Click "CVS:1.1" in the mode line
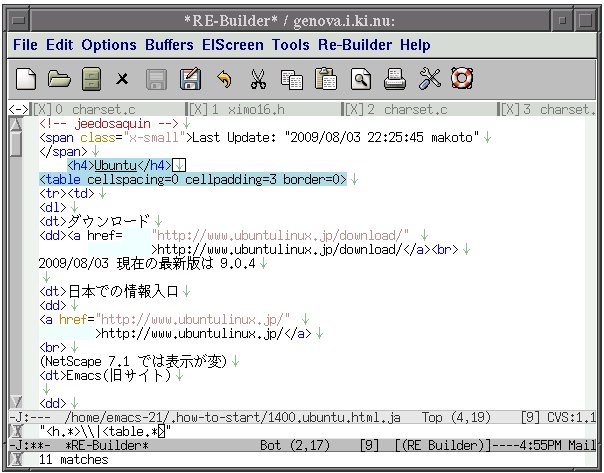The width and height of the screenshot is (604, 473). (x=571, y=418)
